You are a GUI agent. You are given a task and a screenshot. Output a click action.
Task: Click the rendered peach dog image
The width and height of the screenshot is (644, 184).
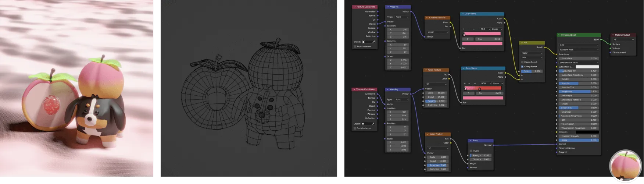(76, 88)
